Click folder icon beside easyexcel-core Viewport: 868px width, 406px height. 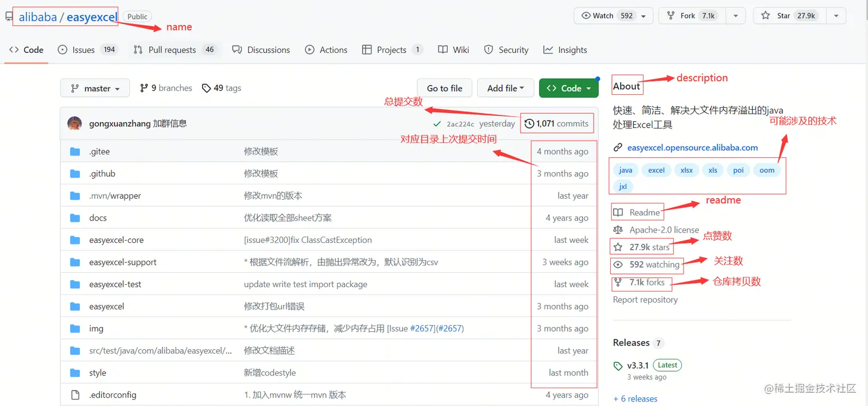point(75,240)
